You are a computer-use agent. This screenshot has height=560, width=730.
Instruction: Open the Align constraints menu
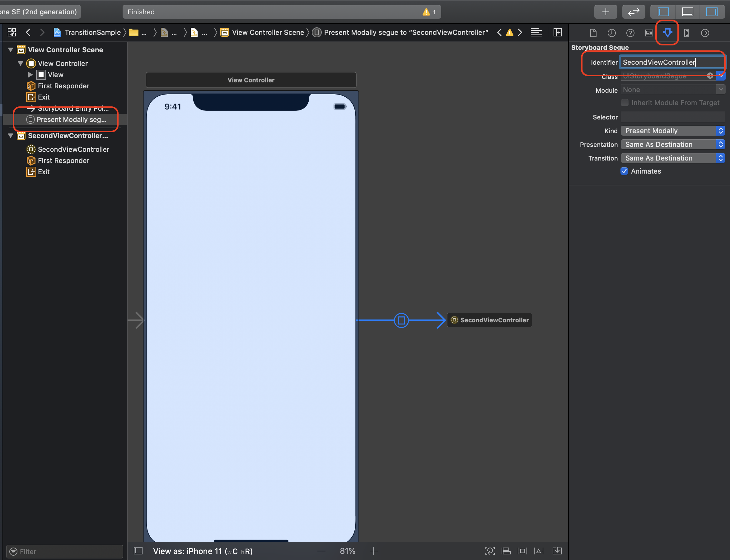[x=506, y=551]
